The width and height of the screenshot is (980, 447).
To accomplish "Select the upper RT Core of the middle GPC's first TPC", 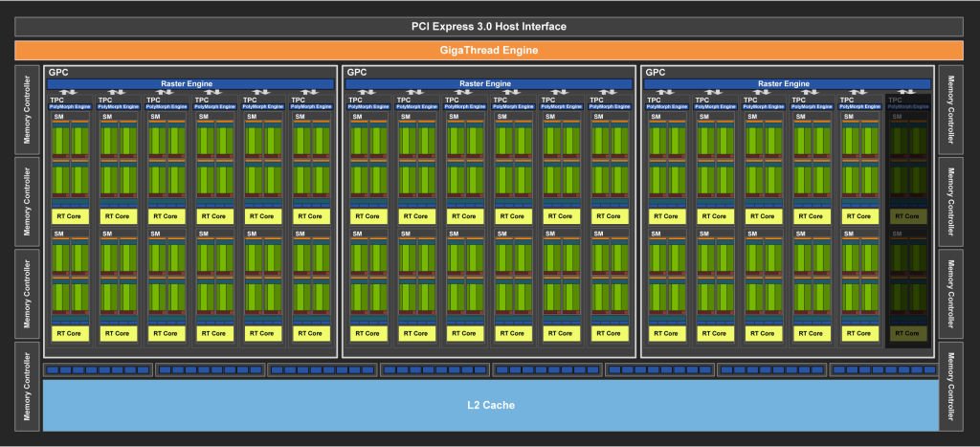I will (367, 216).
